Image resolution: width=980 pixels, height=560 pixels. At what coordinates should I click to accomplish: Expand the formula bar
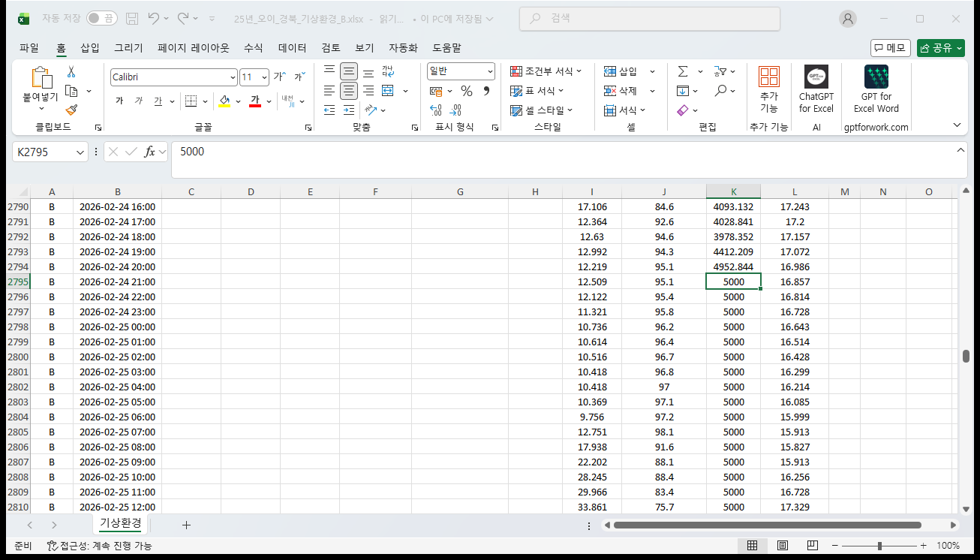click(x=961, y=151)
